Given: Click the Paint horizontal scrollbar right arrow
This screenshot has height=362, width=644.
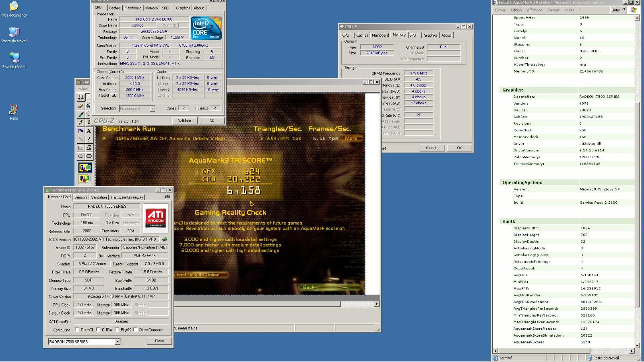Looking at the screenshot, I should 377,304.
